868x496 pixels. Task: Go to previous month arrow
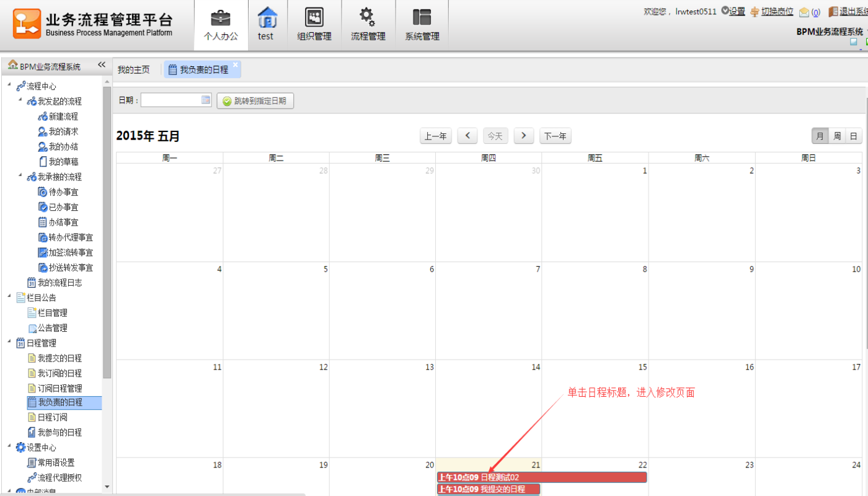point(467,136)
